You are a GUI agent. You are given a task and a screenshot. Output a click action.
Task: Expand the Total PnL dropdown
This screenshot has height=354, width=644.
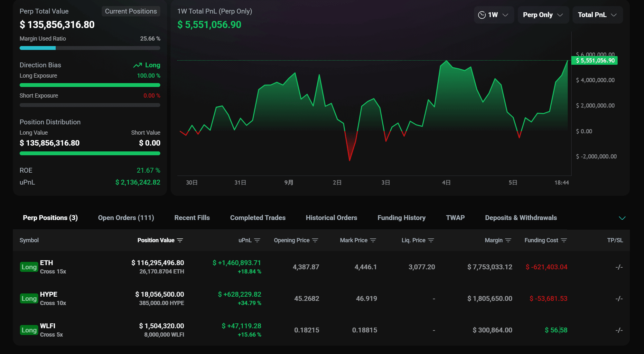point(597,15)
